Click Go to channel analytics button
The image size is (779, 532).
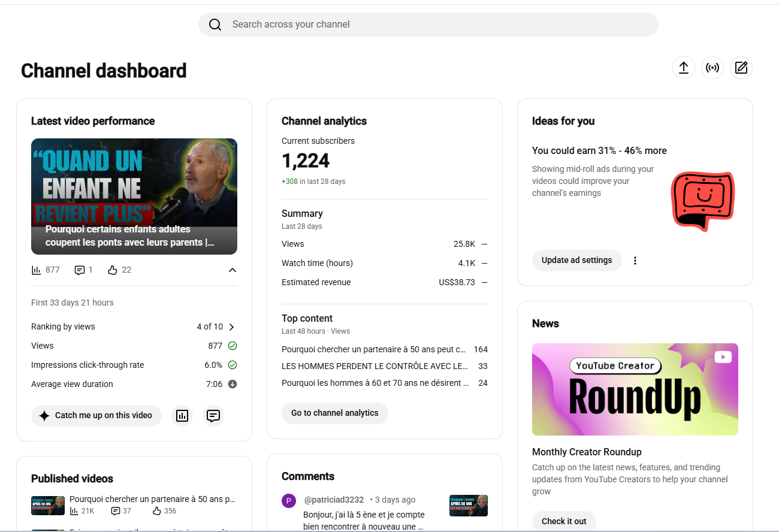tap(335, 413)
